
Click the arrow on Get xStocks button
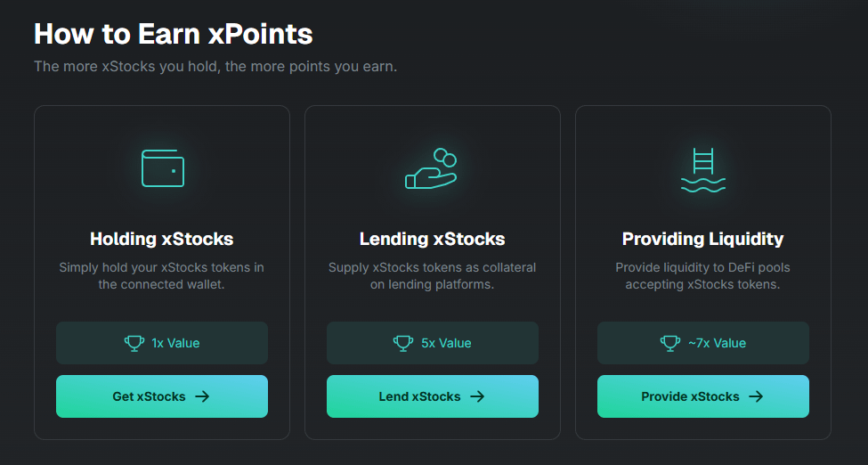(x=202, y=396)
